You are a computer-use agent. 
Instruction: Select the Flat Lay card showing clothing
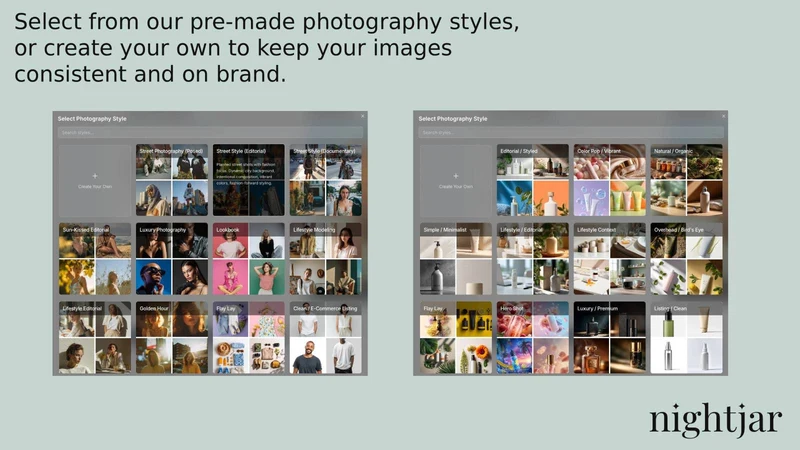[x=248, y=338]
